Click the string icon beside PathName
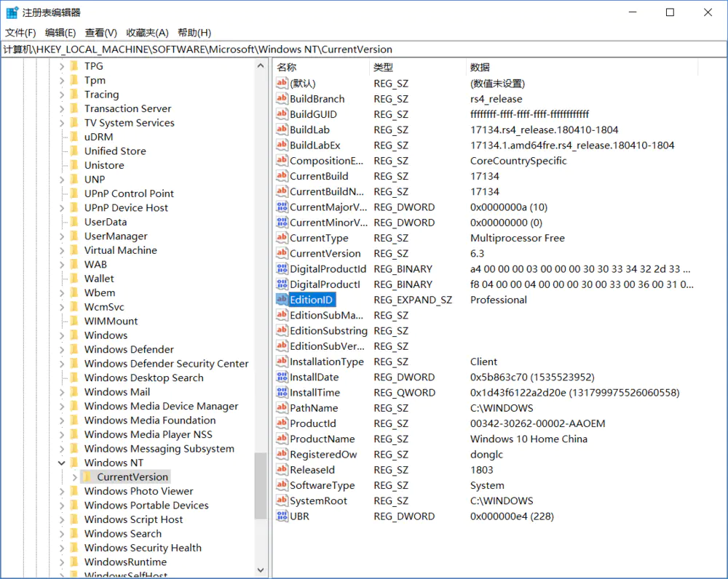 tap(282, 408)
